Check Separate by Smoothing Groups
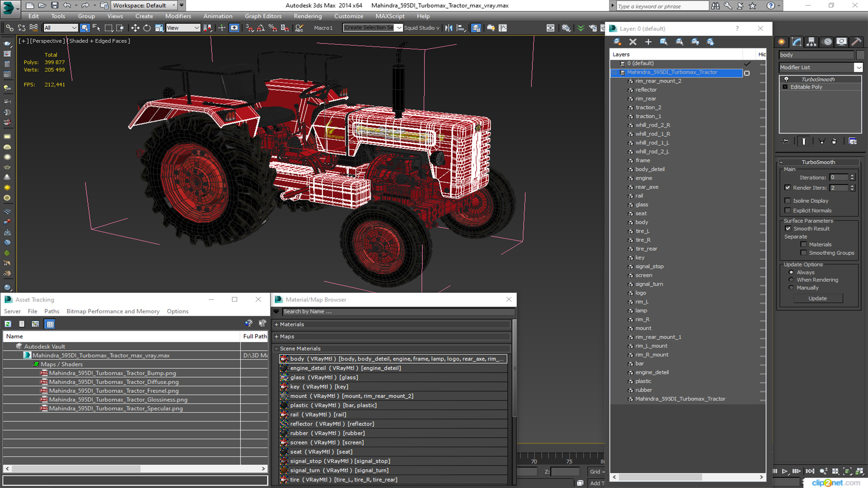Image resolution: width=868 pixels, height=488 pixels. tap(803, 253)
